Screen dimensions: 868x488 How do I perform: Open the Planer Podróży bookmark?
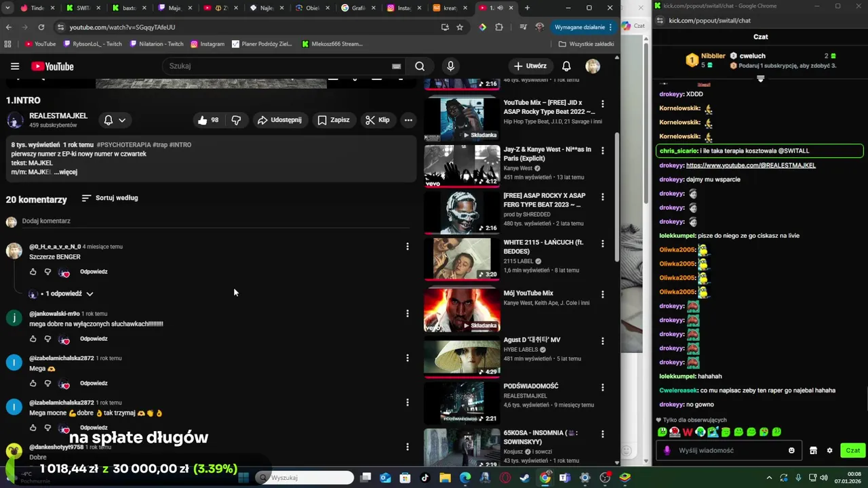262,44
